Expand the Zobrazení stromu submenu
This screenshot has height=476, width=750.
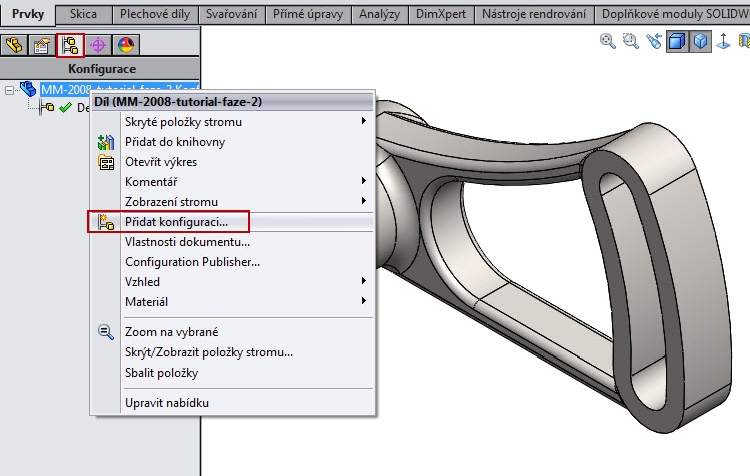(364, 201)
